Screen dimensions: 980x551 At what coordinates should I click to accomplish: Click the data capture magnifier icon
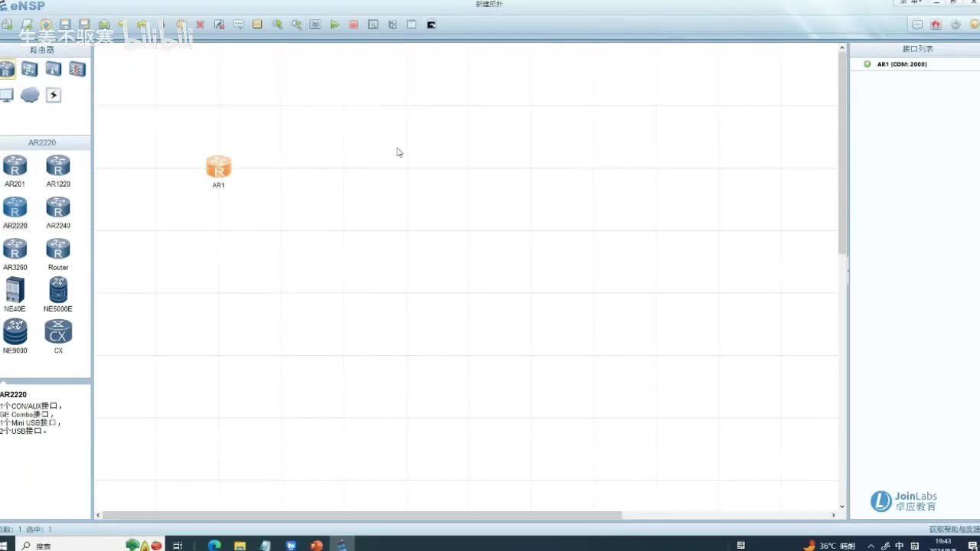point(373,24)
